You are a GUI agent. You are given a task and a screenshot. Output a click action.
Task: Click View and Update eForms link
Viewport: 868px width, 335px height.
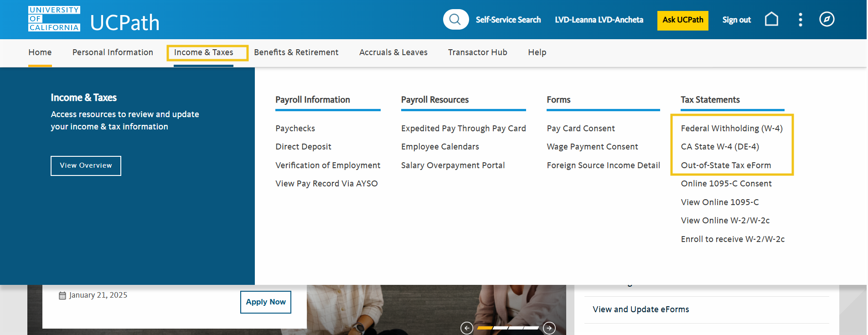coord(641,309)
